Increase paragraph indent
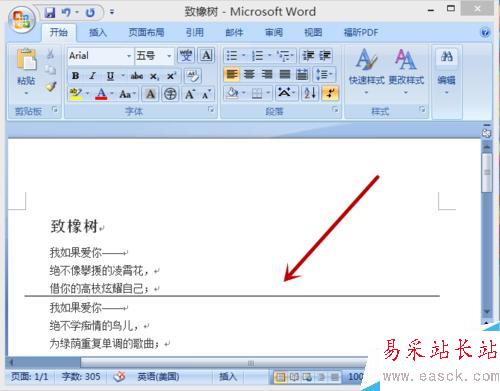The height and width of the screenshot is (391, 500). pos(325,55)
